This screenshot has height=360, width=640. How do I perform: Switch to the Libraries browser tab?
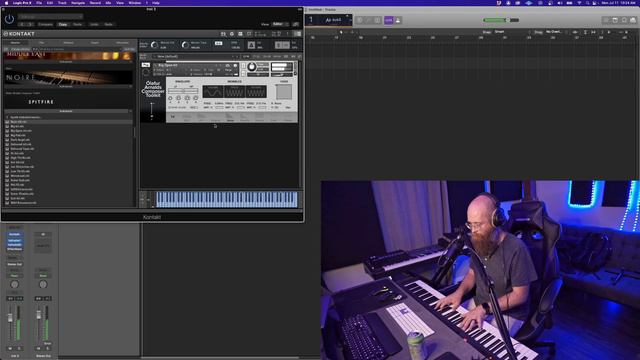pos(15,42)
